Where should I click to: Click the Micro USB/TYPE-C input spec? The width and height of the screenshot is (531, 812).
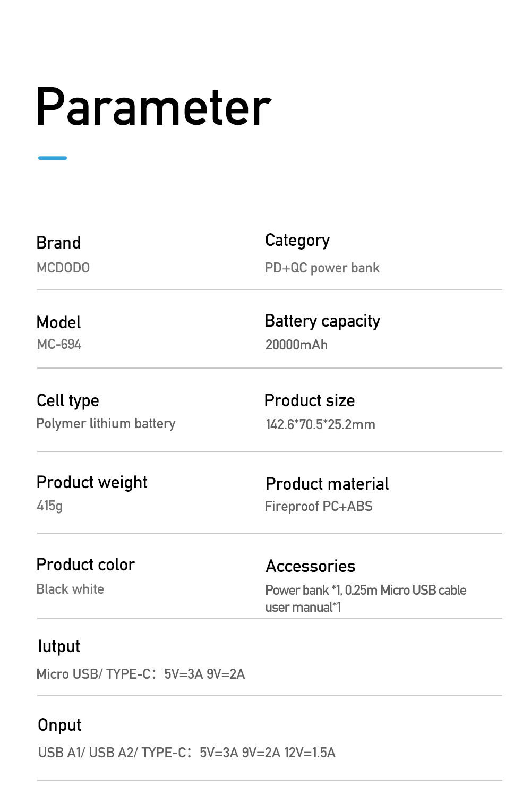click(x=141, y=674)
